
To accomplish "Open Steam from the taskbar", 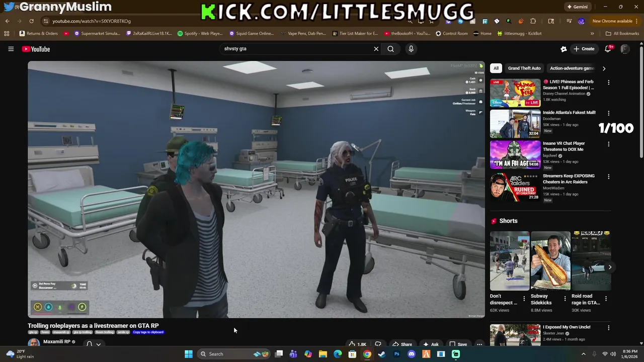I will coord(382,354).
